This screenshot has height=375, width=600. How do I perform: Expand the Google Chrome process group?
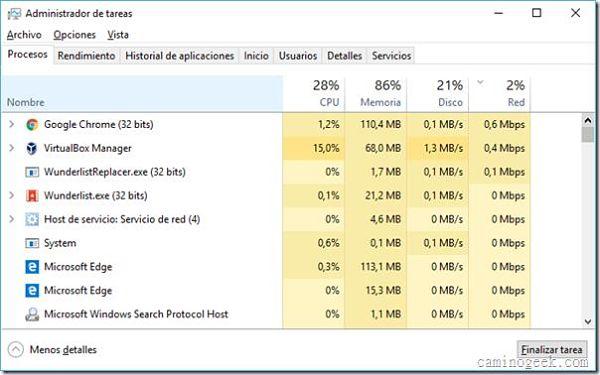click(x=12, y=124)
